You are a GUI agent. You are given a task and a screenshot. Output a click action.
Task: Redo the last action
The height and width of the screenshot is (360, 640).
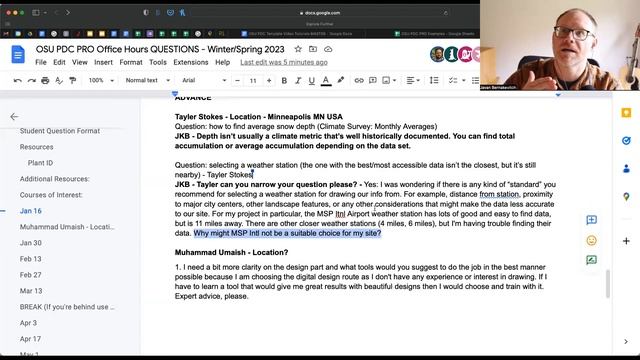(31, 80)
